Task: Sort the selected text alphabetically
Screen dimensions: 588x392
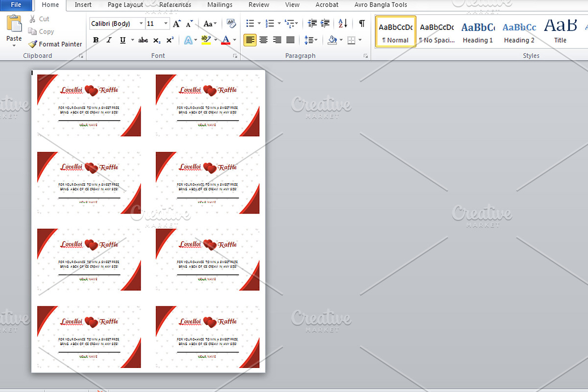Action: 343,24
